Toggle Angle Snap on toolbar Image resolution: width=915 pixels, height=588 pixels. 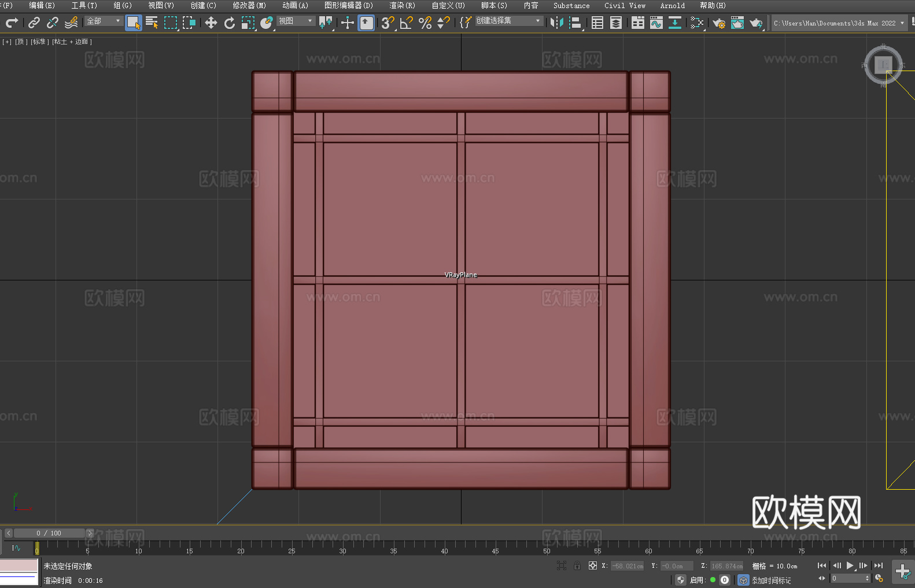406,23
